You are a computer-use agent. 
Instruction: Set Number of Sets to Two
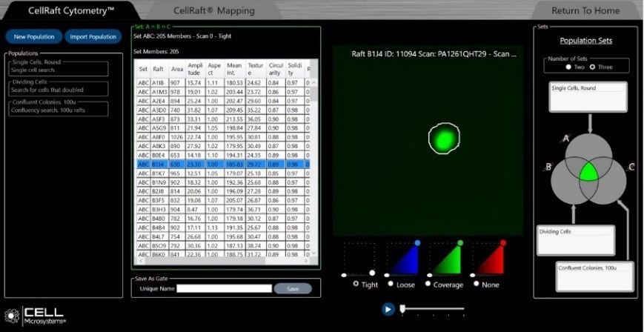tap(568, 67)
